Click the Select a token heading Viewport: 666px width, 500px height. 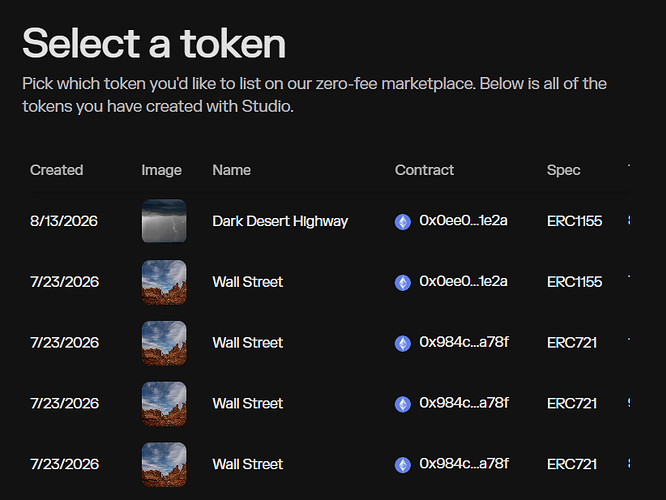pos(154,43)
